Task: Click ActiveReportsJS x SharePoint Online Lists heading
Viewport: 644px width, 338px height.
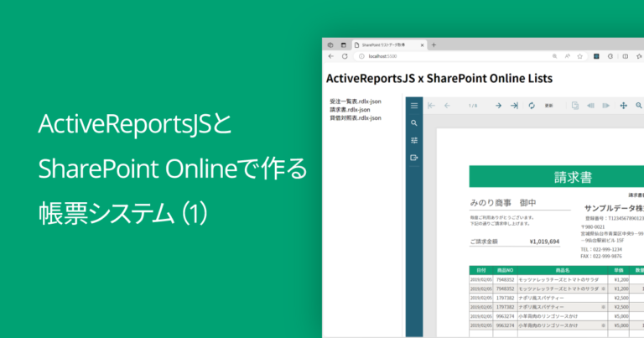Action: pos(439,78)
